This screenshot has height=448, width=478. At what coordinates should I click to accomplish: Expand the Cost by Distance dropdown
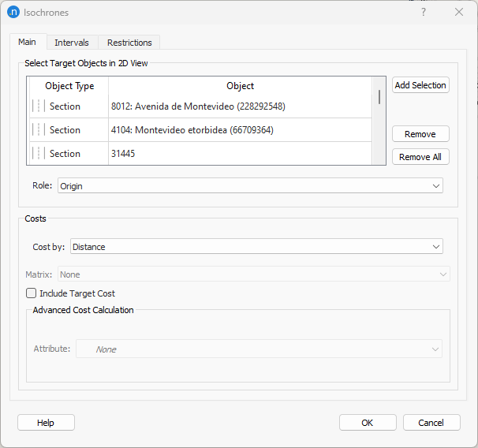click(x=256, y=247)
